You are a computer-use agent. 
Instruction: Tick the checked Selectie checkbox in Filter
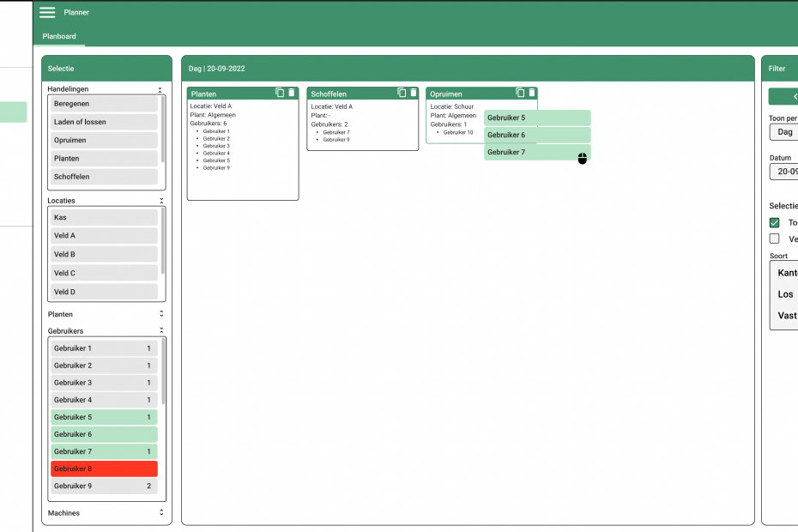click(775, 222)
